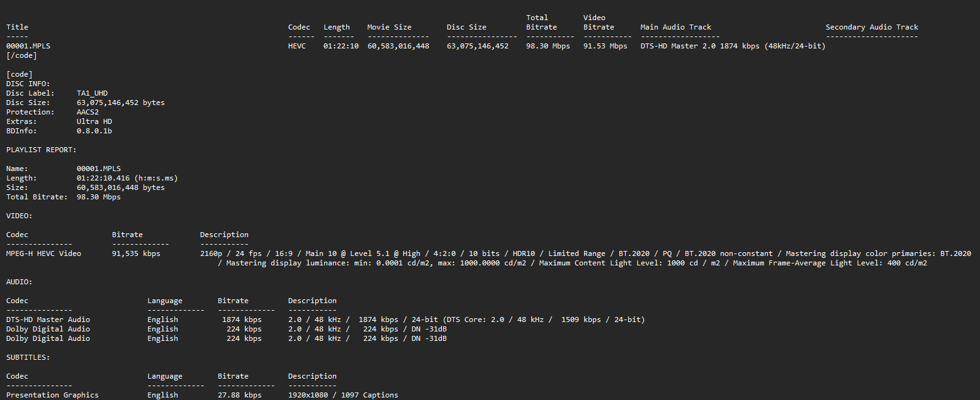Select the playlist length 01:22:10.416 value
Viewport: 980px width, 400px height.
(103, 178)
